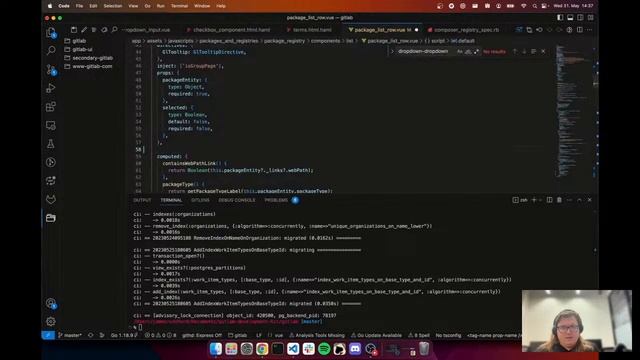Open Slack from the Dock
This screenshot has width=640, height=360.
pos(309,349)
